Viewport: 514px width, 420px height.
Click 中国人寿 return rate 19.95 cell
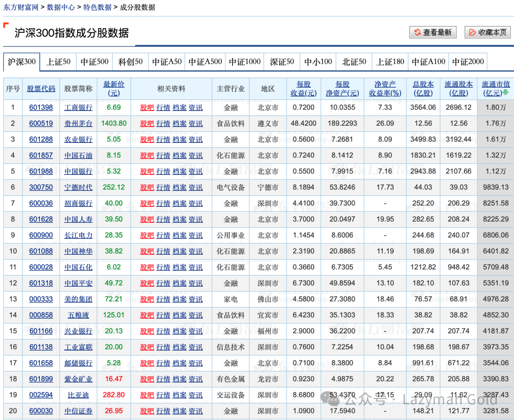click(x=385, y=220)
